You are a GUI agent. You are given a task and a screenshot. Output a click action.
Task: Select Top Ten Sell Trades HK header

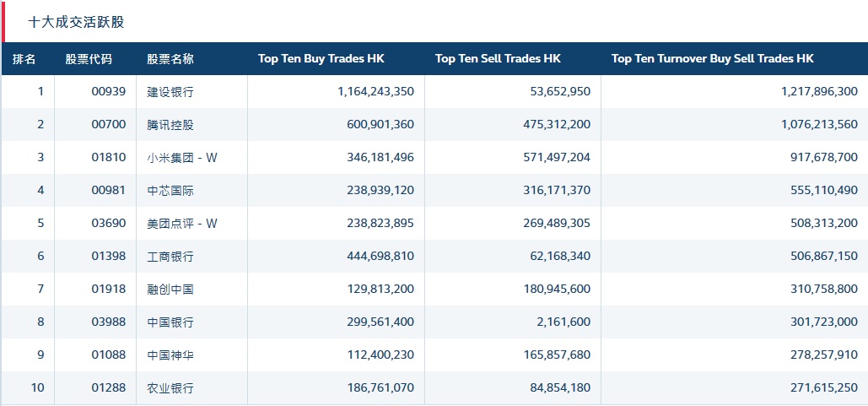(x=498, y=59)
